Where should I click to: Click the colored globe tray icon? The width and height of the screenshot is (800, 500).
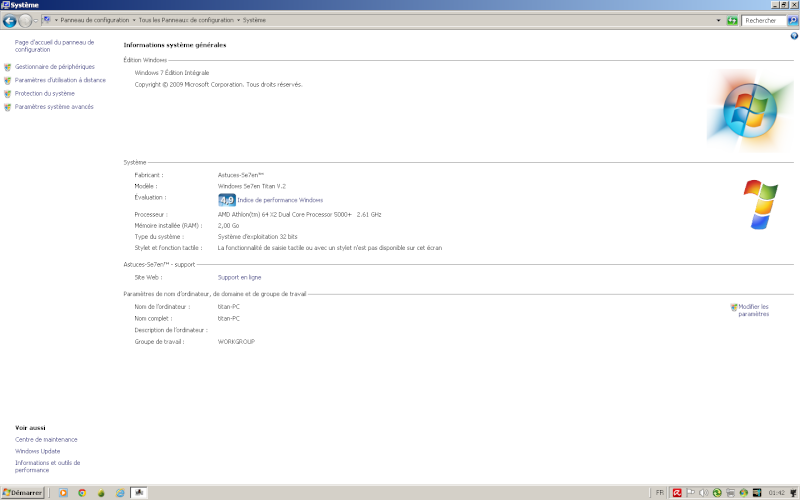coord(743,493)
